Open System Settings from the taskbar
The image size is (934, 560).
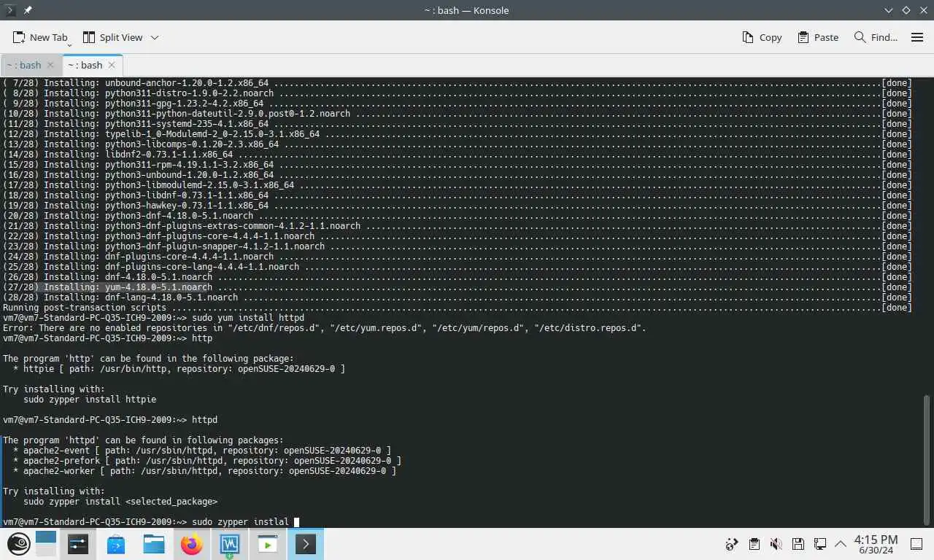point(78,544)
